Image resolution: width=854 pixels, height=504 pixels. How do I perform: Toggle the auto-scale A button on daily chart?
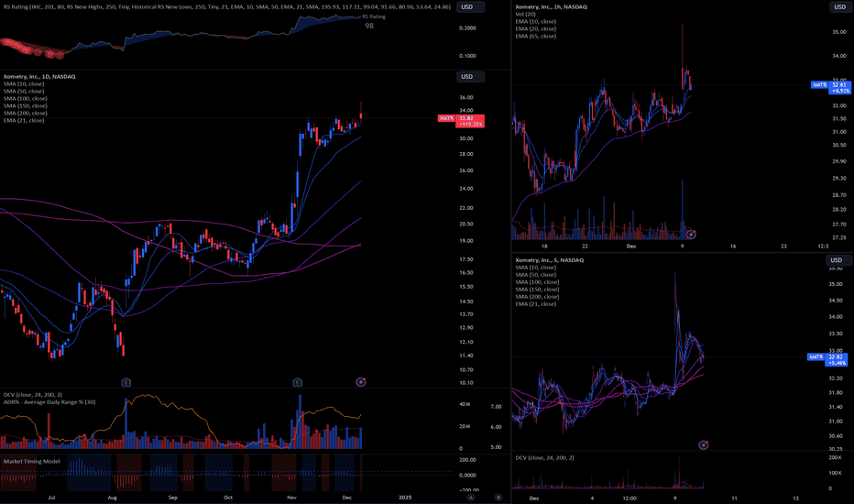pos(471,498)
